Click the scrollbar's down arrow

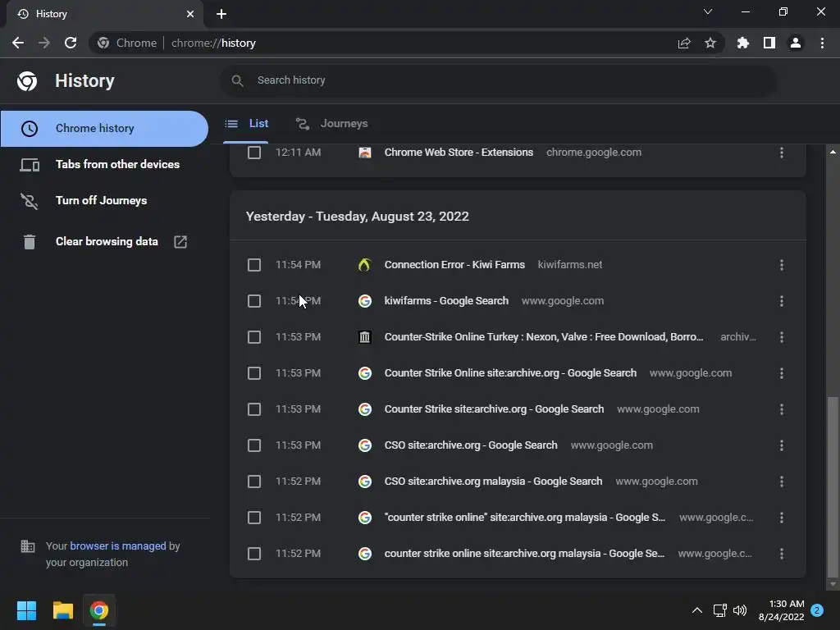click(833, 584)
